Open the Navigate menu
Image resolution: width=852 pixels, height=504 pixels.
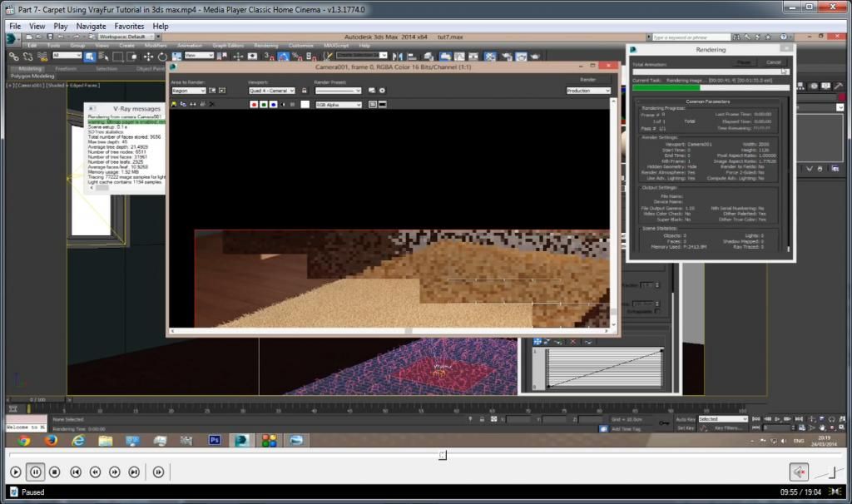click(91, 26)
